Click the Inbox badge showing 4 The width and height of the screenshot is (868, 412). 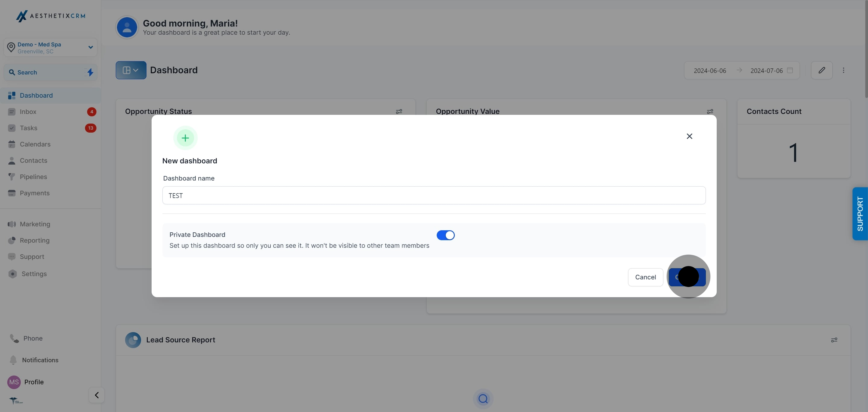point(92,112)
